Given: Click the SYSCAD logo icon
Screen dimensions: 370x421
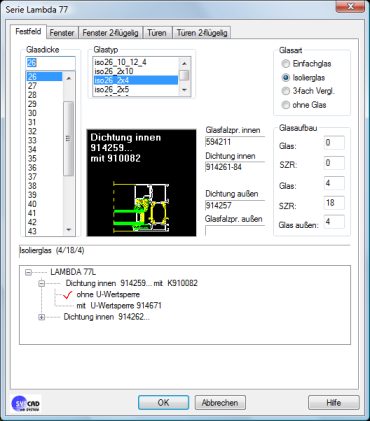Looking at the screenshot, I should coord(26,403).
